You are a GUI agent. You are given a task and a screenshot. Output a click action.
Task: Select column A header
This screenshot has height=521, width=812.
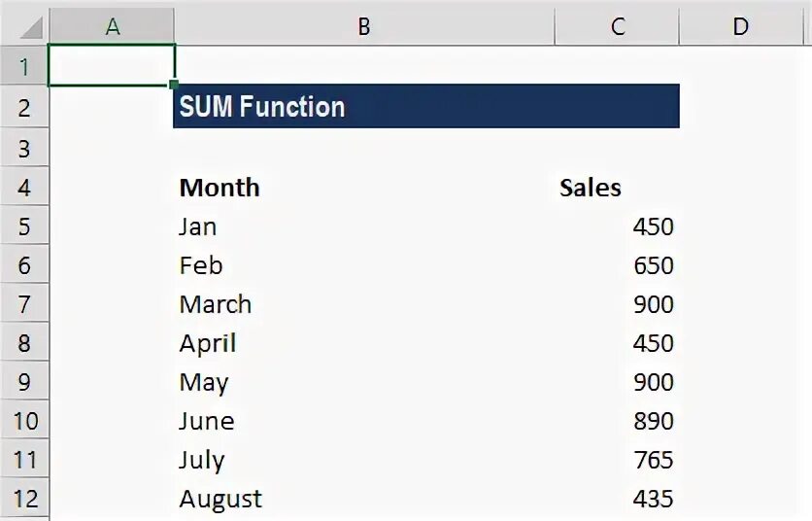[x=112, y=26]
